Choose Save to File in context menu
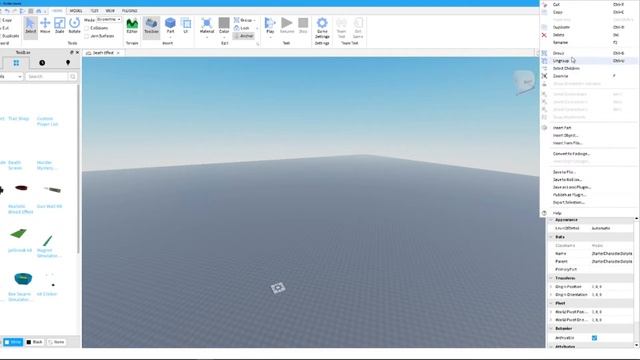Screen dimensions: 640x360 [589, 172]
